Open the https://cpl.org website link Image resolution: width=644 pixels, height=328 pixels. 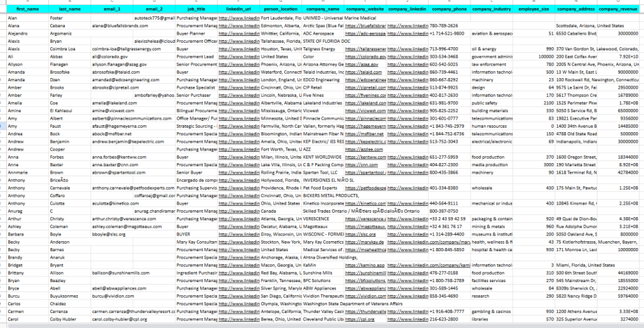pos(360,319)
